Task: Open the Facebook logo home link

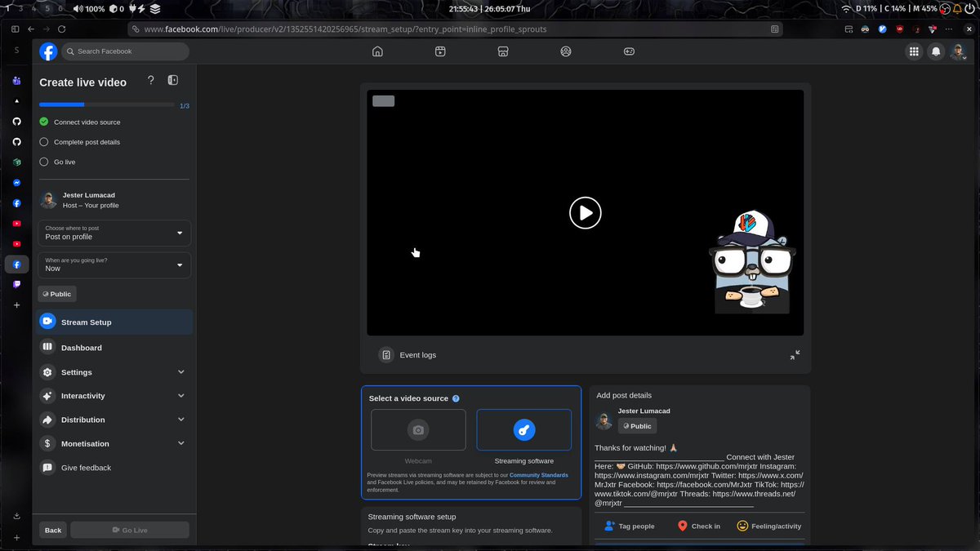Action: 48,51
